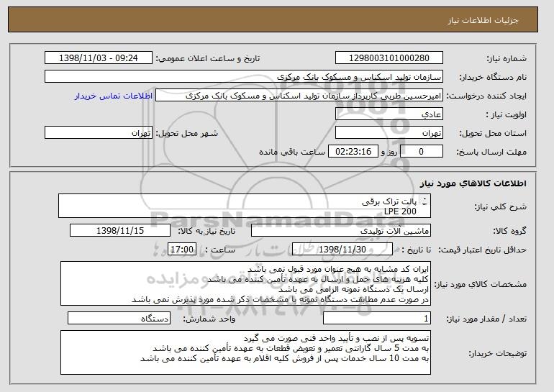This screenshot has height=392, width=554.
Task: Click the remaining time field 02:23:16
Action: click(353, 152)
